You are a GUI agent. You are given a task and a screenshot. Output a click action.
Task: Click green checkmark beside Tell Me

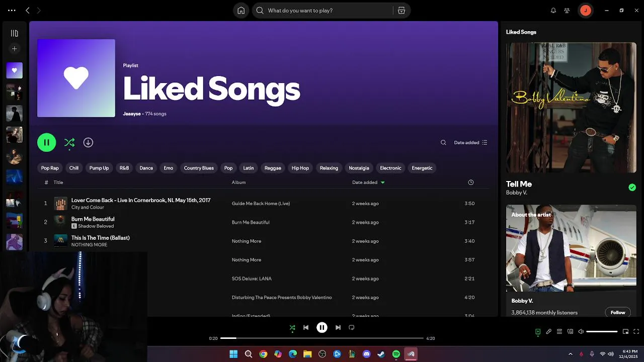(x=632, y=188)
